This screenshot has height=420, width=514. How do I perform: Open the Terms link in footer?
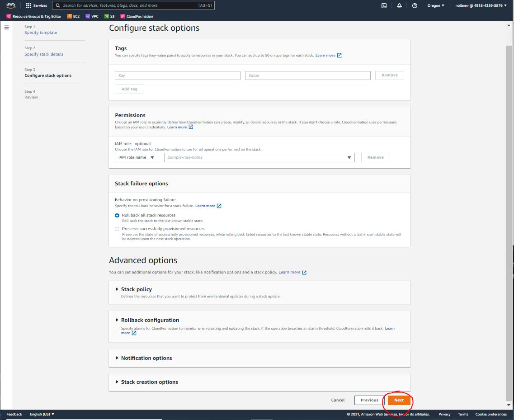pyautogui.click(x=463, y=414)
